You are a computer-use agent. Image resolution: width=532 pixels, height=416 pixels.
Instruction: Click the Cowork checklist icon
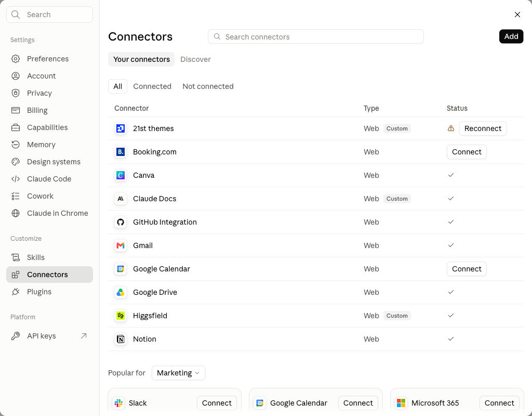[16, 196]
